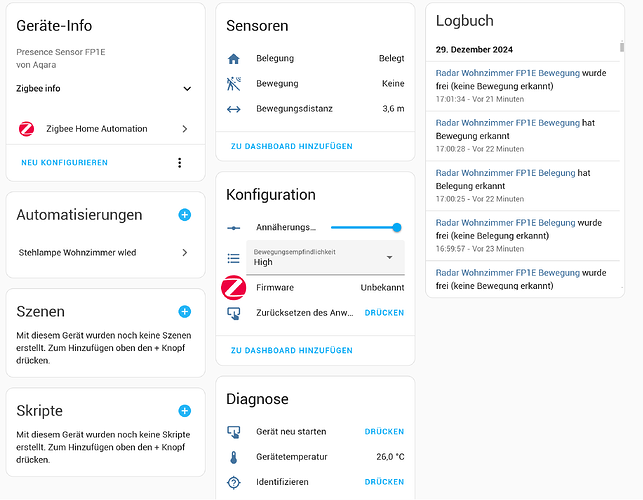Click the Gerätetemperatur thermometer icon
Screen dimensions: 643x500
click(233, 457)
